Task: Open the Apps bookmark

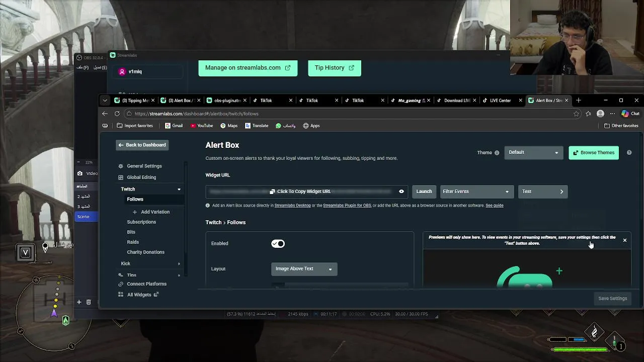Action: coord(311,126)
